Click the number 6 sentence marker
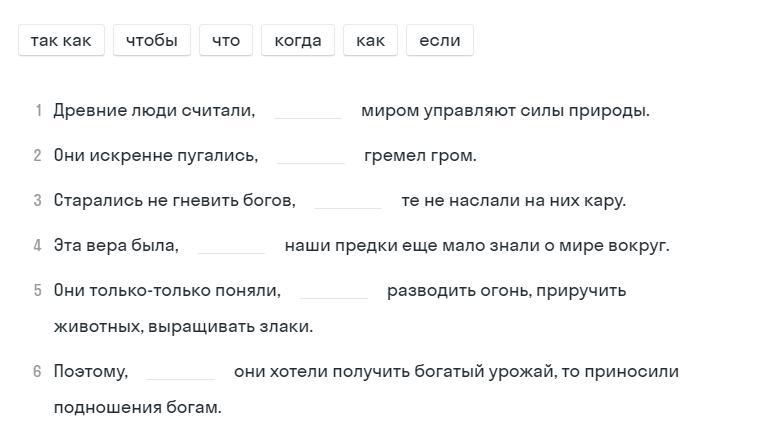The width and height of the screenshot is (763, 443). pos(37,371)
